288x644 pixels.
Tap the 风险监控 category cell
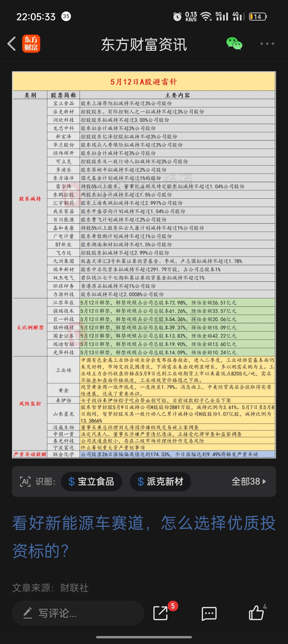[30, 403]
